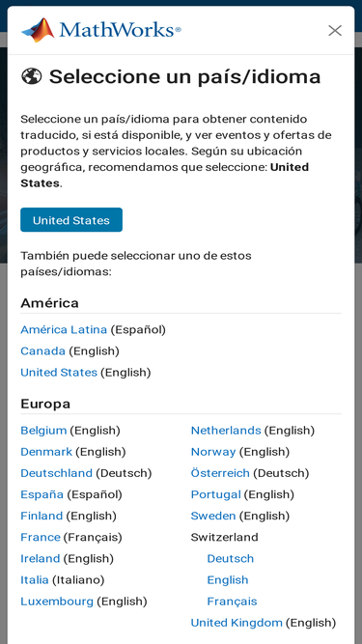The width and height of the screenshot is (362, 644).
Task: Choose the Sweden link
Action: (213, 516)
